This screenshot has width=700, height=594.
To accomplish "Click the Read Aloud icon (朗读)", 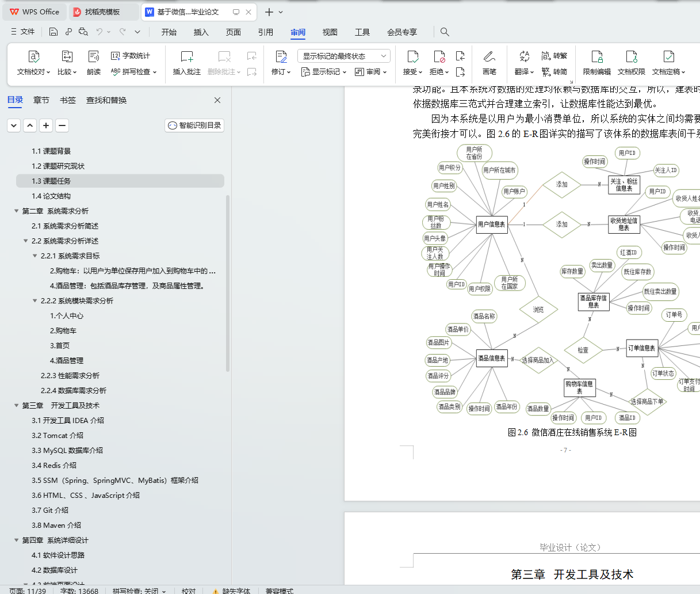I will coord(94,56).
